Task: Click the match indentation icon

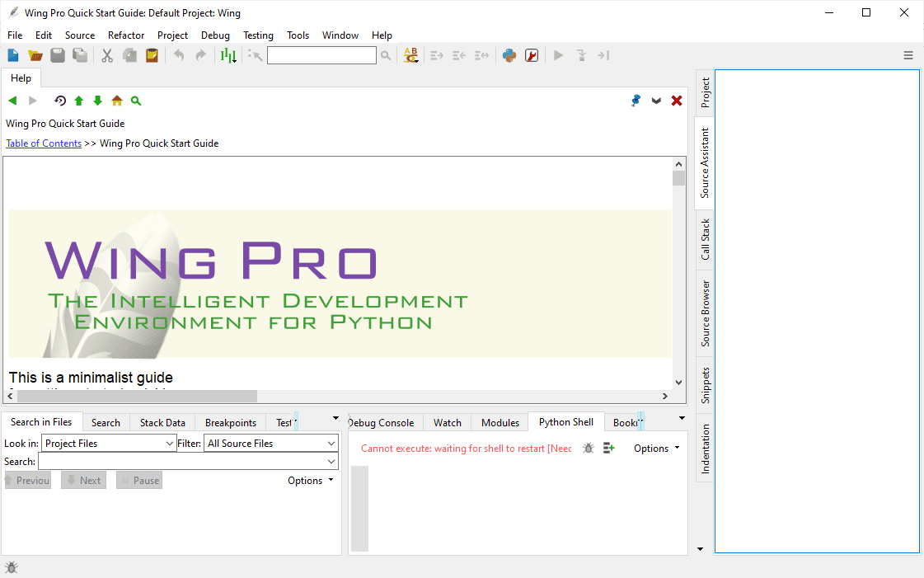Action: tap(481, 55)
